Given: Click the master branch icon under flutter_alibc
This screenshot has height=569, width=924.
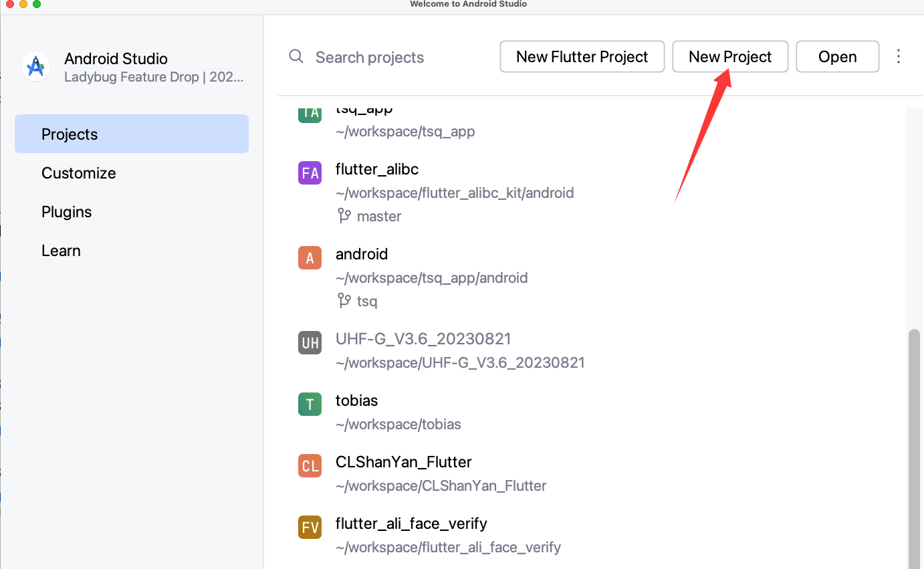Looking at the screenshot, I should pos(344,216).
